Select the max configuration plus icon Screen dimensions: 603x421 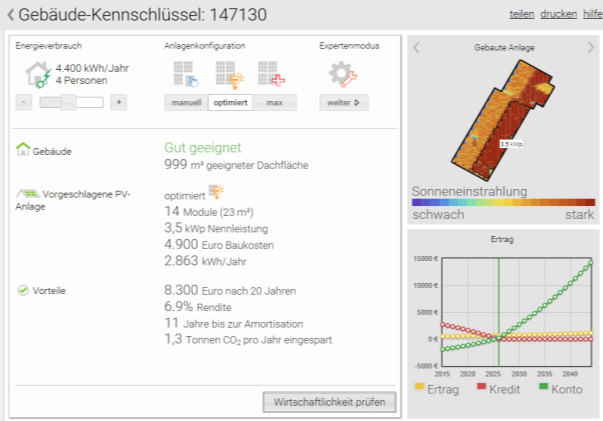(271, 74)
